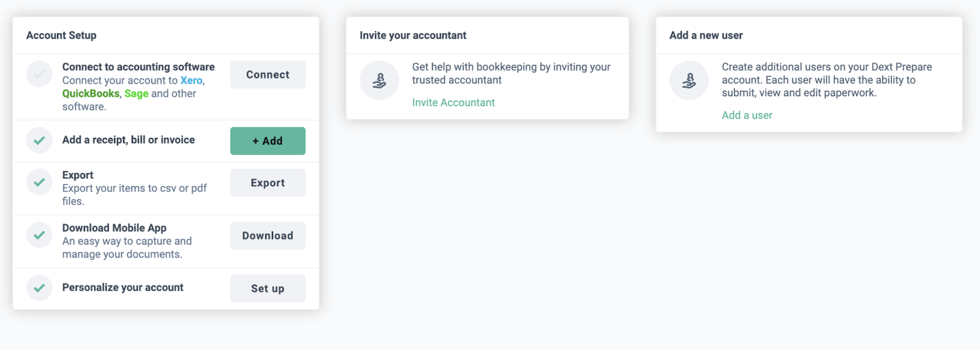Click the Account Setup heading
This screenshot has height=350, width=980.
(x=61, y=36)
